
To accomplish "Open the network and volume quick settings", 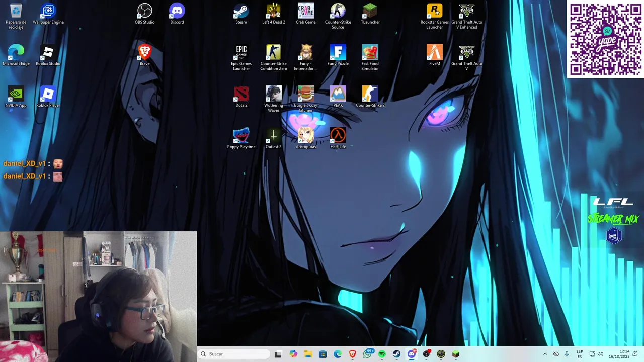I will coord(596,354).
